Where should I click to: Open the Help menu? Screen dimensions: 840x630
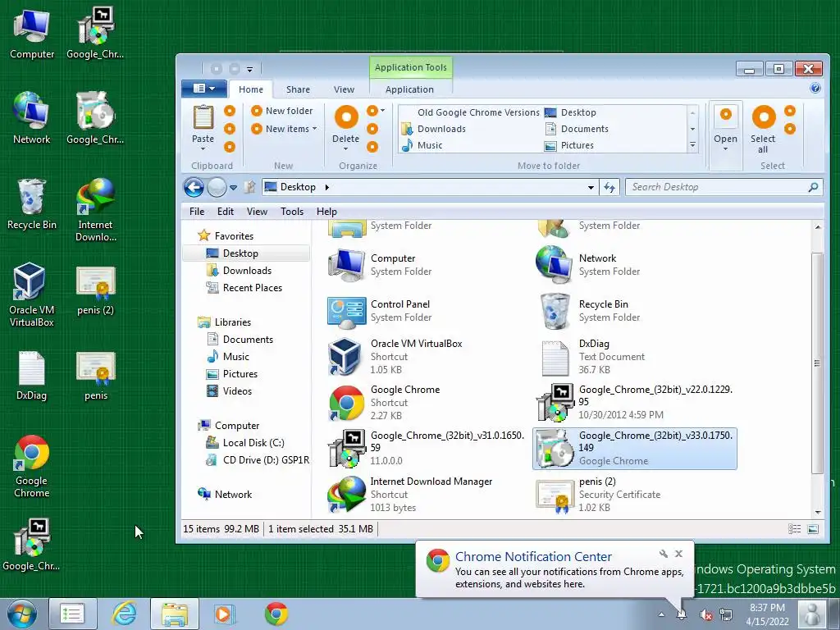[x=326, y=212]
